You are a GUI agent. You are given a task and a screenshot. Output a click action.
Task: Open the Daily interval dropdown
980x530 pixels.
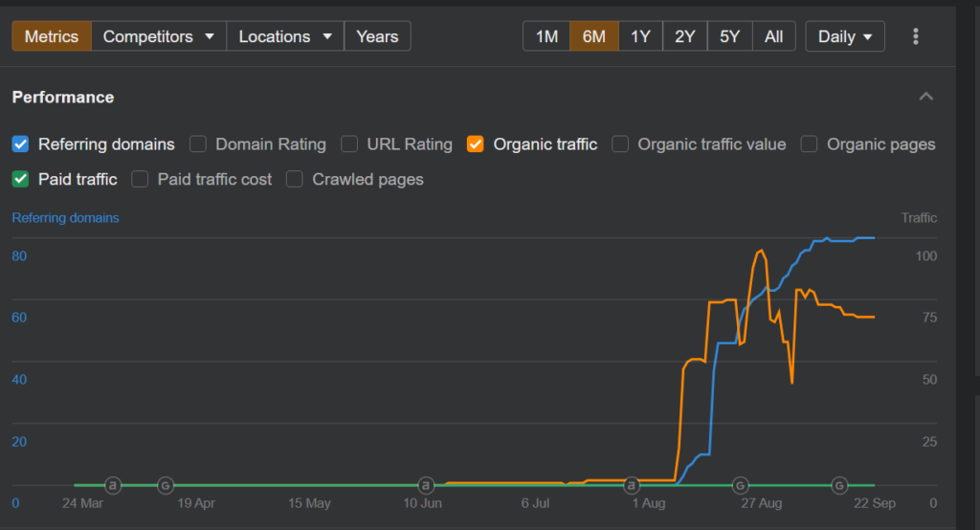[x=845, y=36]
